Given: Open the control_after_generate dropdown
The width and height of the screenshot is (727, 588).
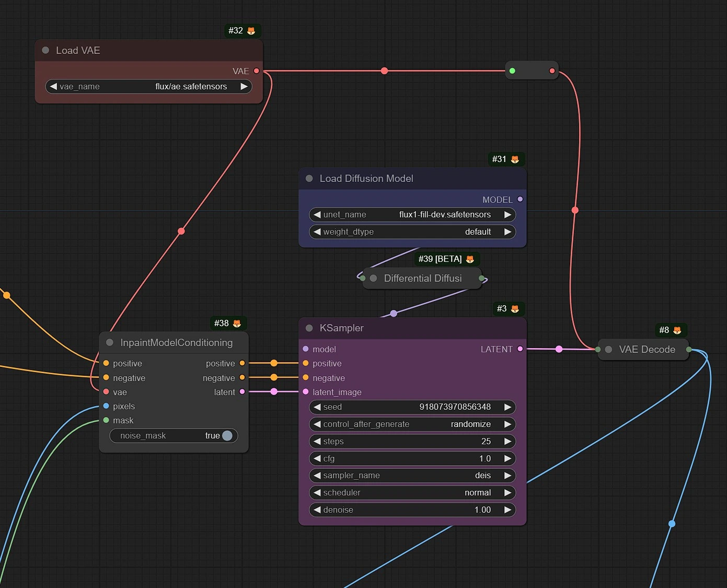Looking at the screenshot, I should [x=412, y=424].
